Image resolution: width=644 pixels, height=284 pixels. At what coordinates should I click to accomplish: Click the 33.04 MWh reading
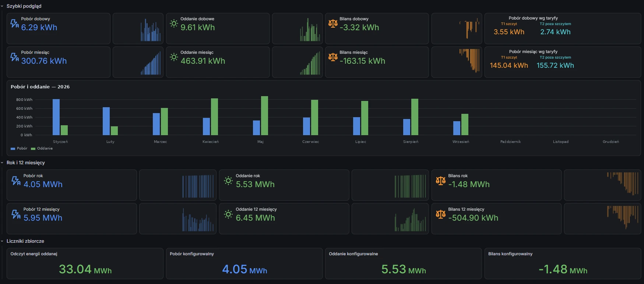pyautogui.click(x=85, y=269)
